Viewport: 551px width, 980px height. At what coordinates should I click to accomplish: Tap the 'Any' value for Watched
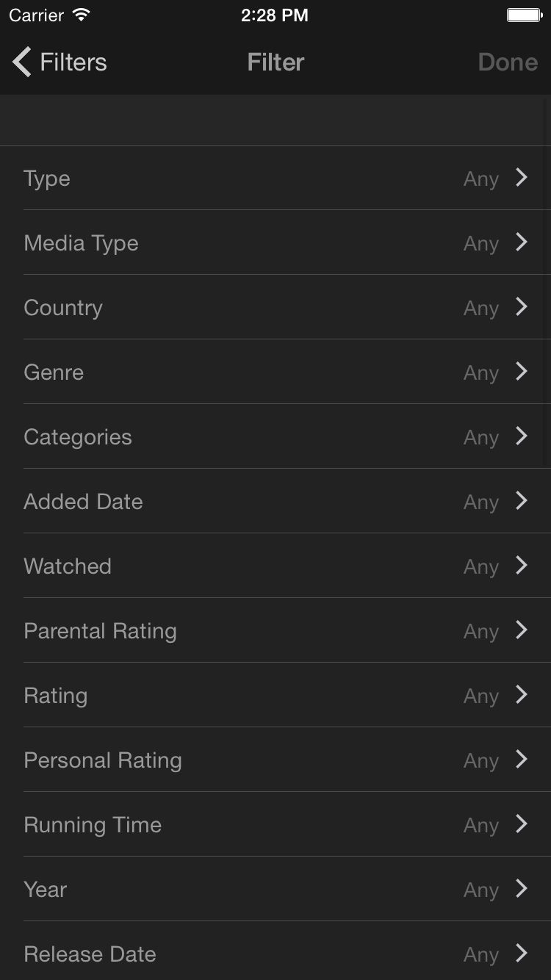pos(480,567)
